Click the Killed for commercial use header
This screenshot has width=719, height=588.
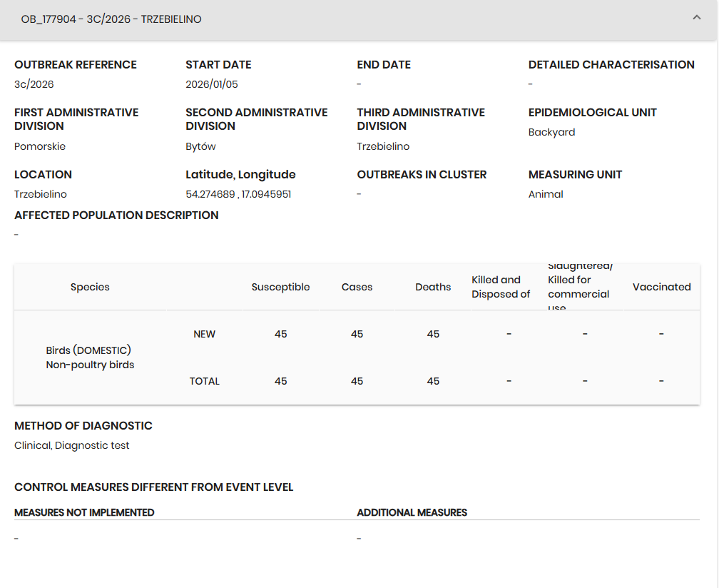point(578,287)
